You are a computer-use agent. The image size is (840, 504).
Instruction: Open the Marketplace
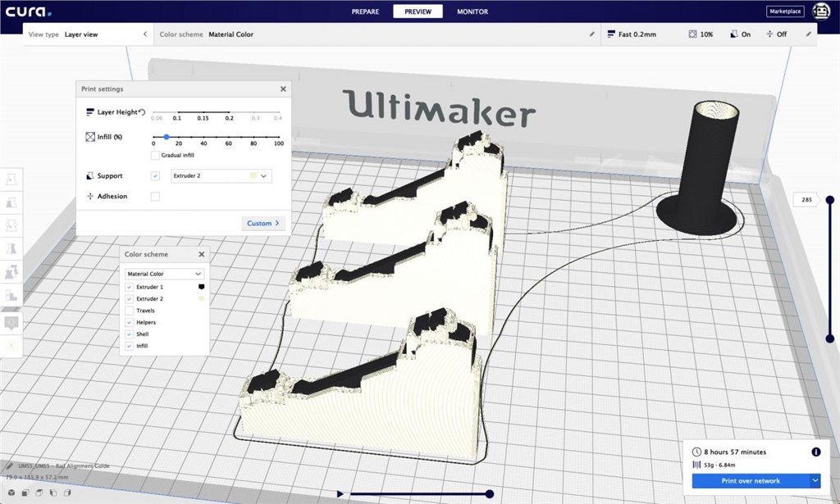point(785,11)
